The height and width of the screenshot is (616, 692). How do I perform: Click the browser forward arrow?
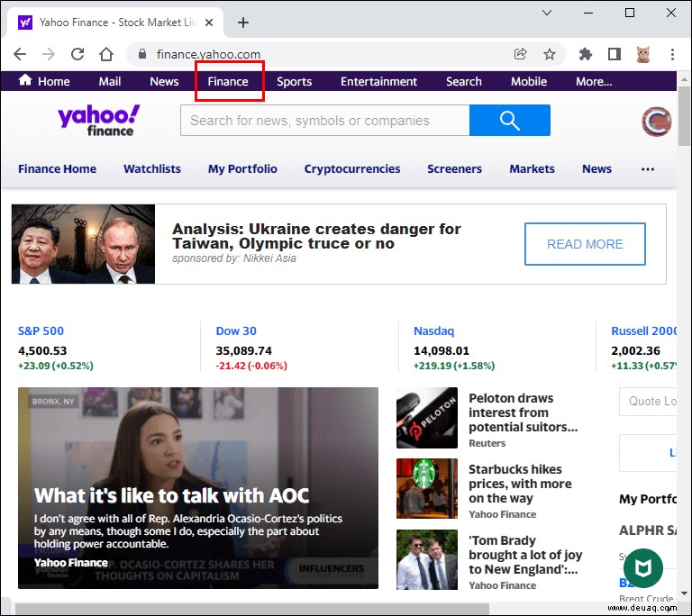click(49, 54)
